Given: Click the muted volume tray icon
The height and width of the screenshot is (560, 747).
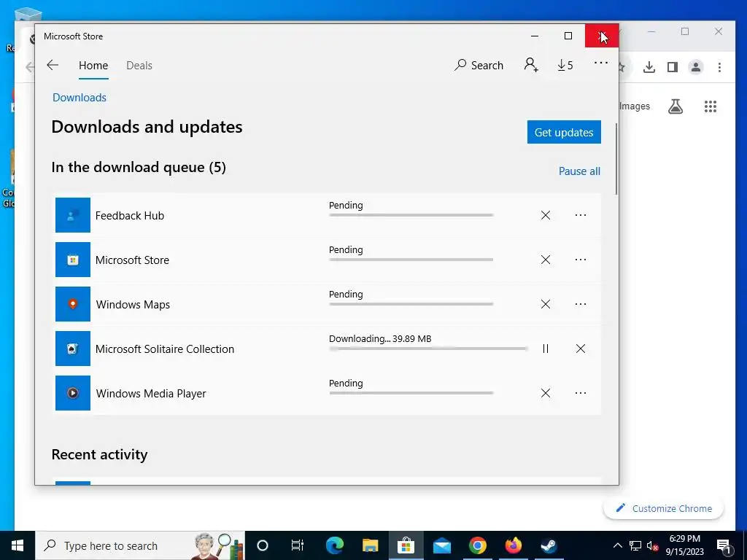Looking at the screenshot, I should [652, 545].
